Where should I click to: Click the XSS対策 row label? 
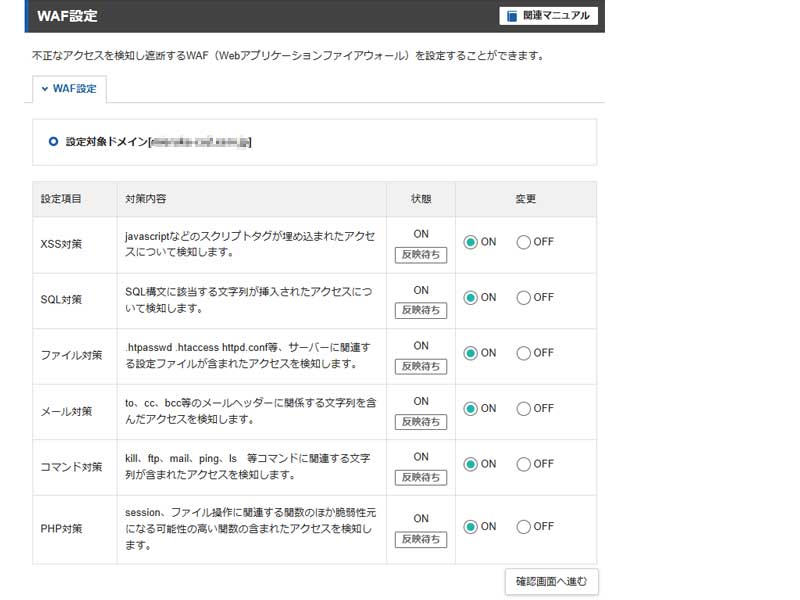pos(61,244)
